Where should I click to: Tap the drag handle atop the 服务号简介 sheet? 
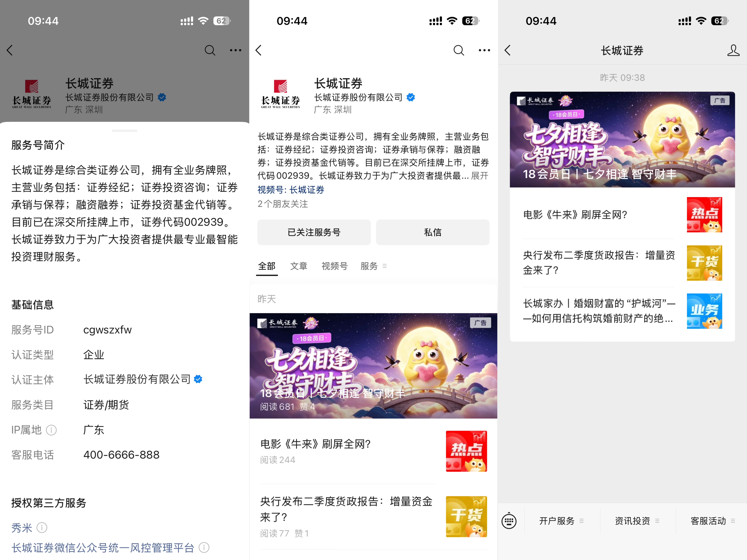coord(125,131)
